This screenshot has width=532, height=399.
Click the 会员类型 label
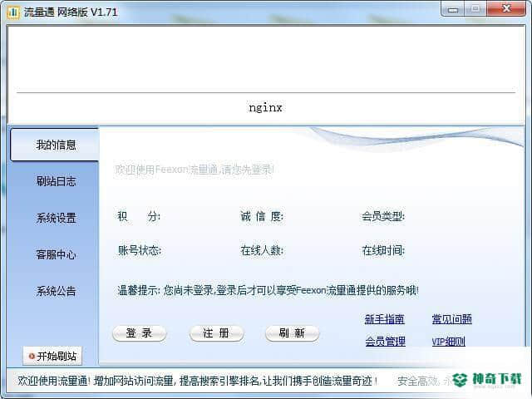tap(383, 216)
